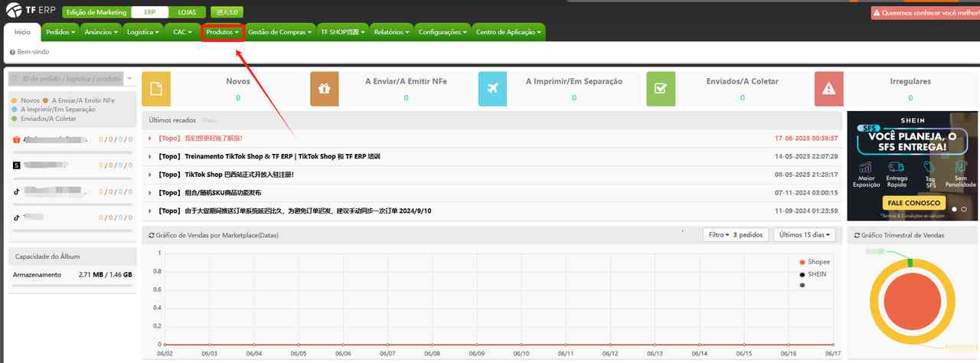The width and height of the screenshot is (980, 363).
Task: Click the order ID search input field
Action: click(x=66, y=79)
